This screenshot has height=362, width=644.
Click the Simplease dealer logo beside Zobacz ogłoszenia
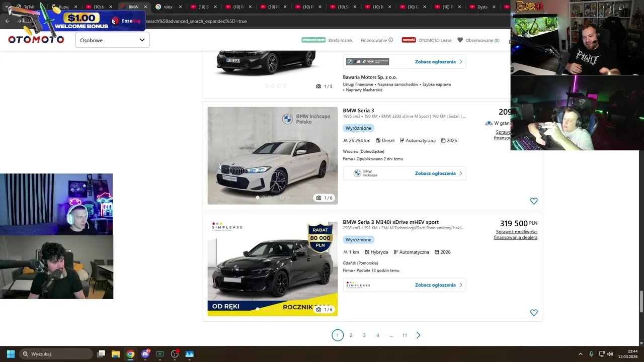click(358, 285)
